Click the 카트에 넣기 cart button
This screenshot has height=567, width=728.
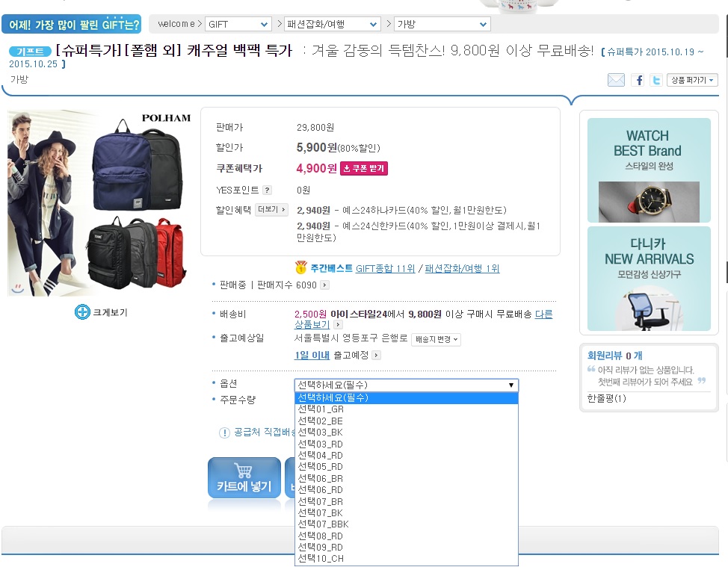tap(244, 478)
